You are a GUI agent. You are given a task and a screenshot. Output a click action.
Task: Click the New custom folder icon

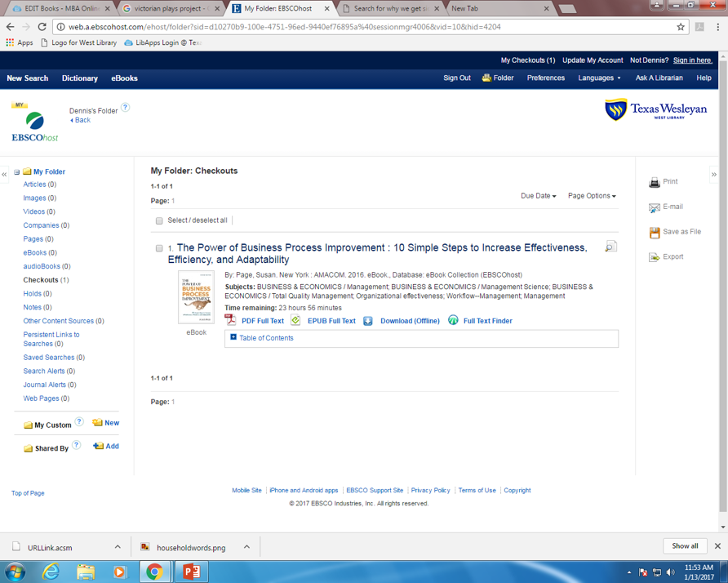97,422
